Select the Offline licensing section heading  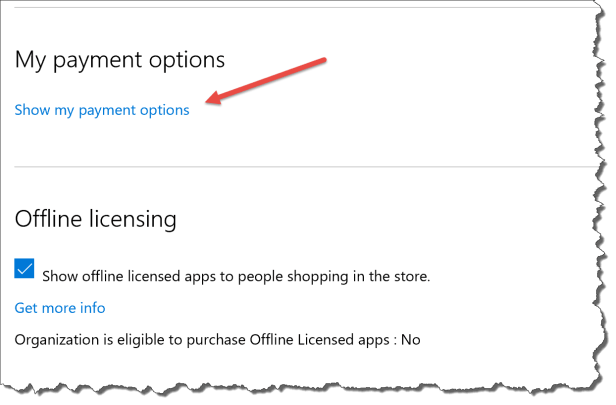pyautogui.click(x=96, y=217)
